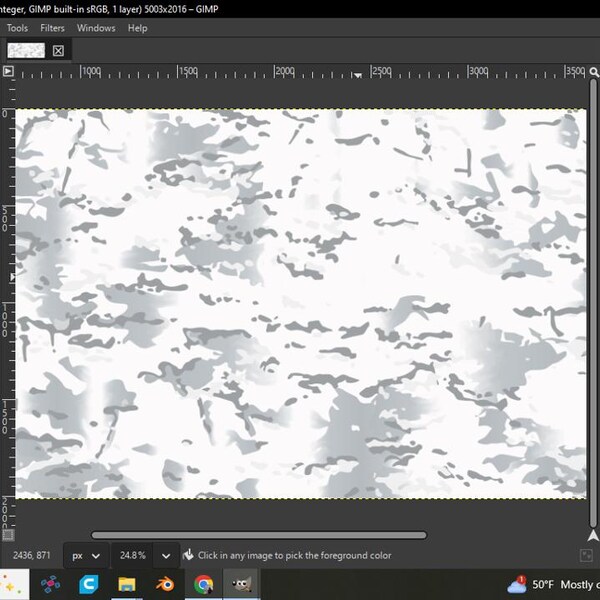
Task: Open the molecule-like app in taskbar
Action: coord(50,584)
